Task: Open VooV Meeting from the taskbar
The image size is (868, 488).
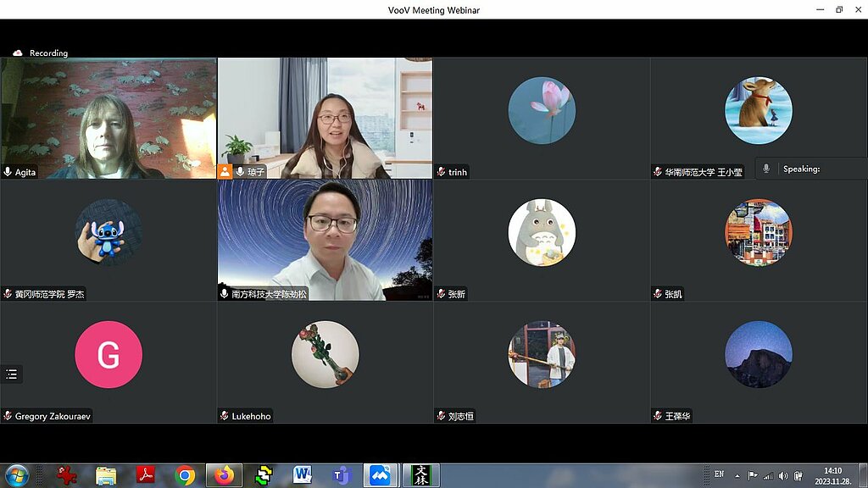Action: click(380, 475)
